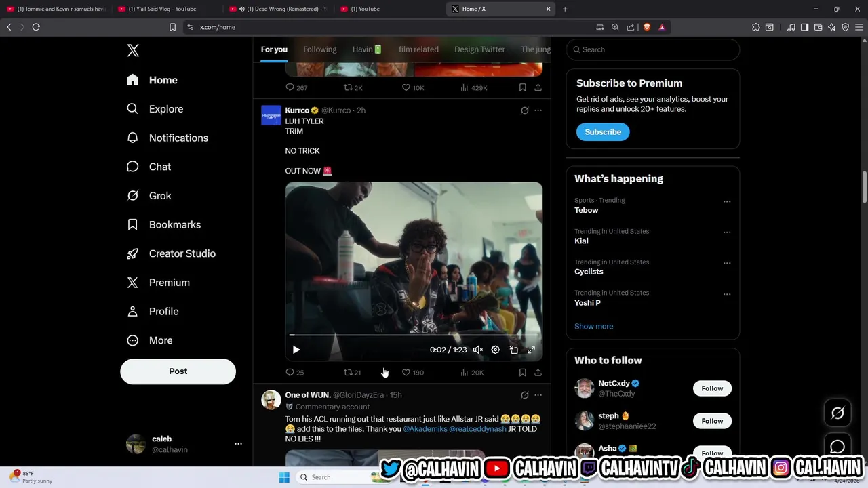
Task: Open Notifications page
Action: pos(167,138)
